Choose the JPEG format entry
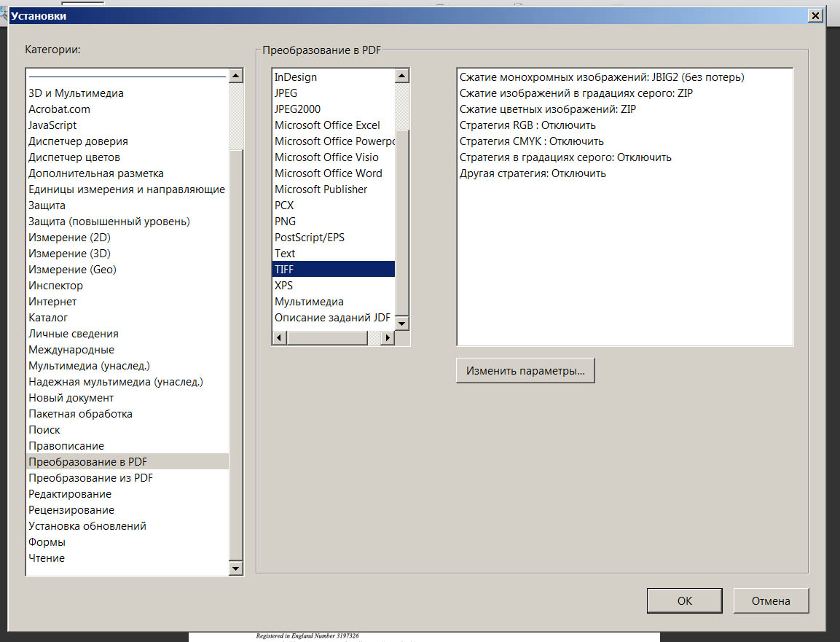This screenshot has width=840, height=642. point(334,93)
